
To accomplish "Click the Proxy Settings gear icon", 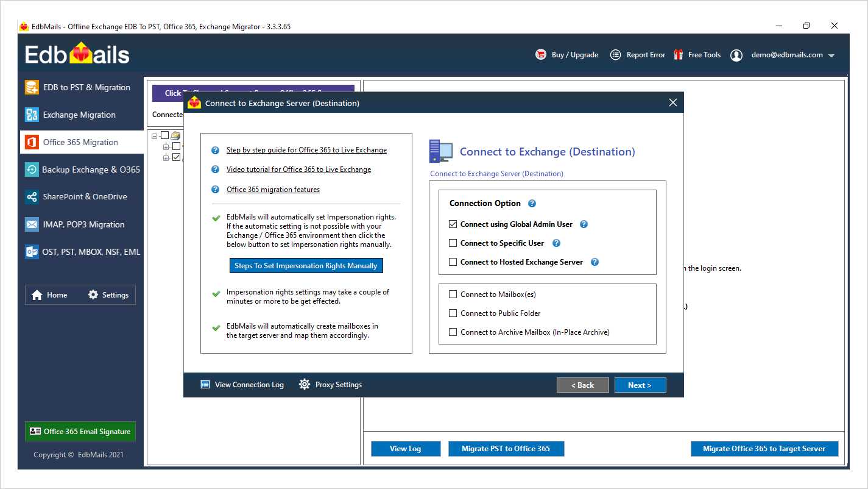I will (x=305, y=384).
